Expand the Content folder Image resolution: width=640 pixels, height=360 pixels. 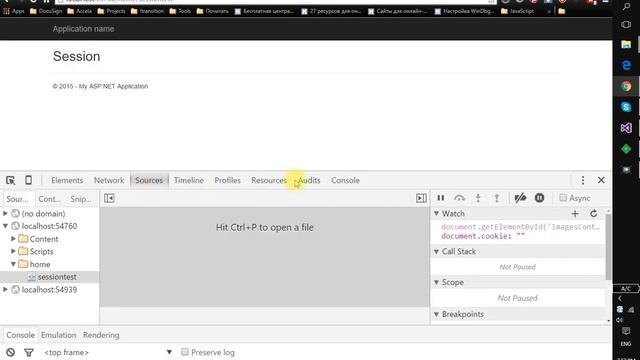coord(13,239)
